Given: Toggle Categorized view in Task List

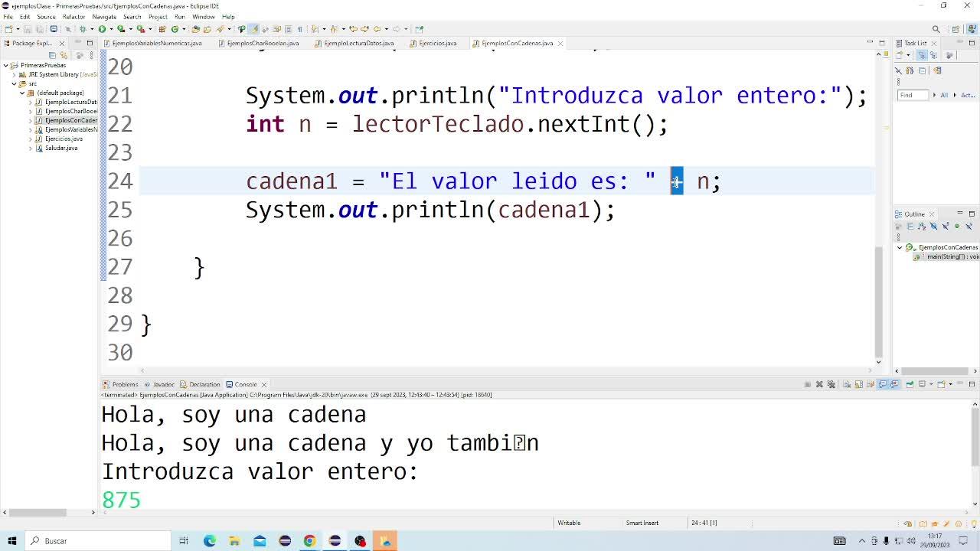Looking at the screenshot, I should [x=922, y=55].
